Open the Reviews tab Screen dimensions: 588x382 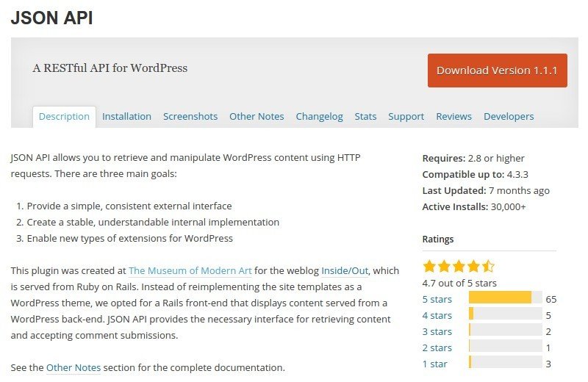tap(453, 117)
